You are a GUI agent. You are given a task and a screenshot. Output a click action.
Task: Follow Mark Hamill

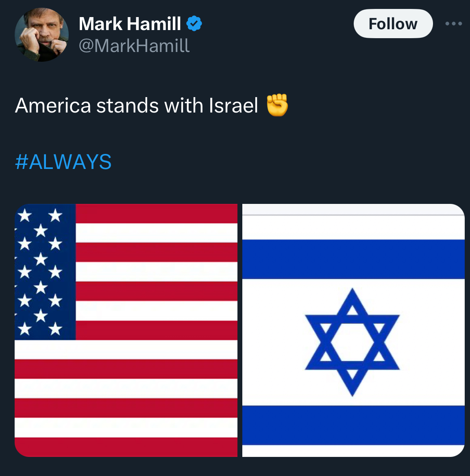click(x=393, y=24)
